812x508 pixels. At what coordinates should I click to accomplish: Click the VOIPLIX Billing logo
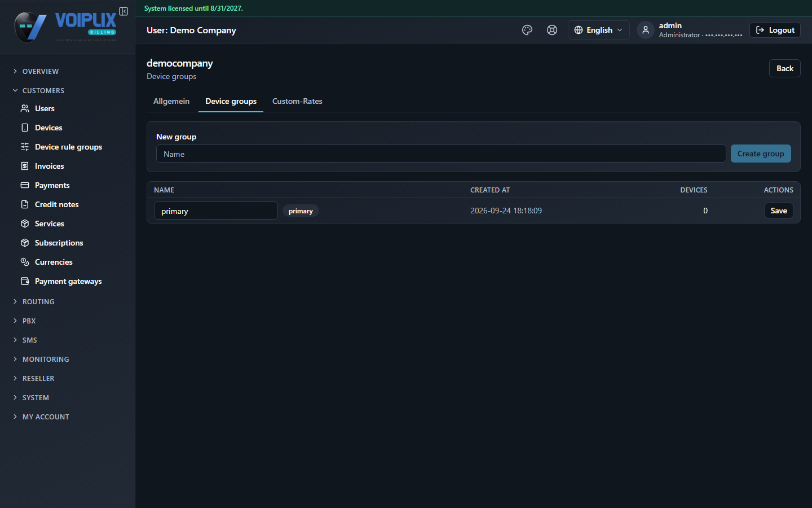click(65, 27)
